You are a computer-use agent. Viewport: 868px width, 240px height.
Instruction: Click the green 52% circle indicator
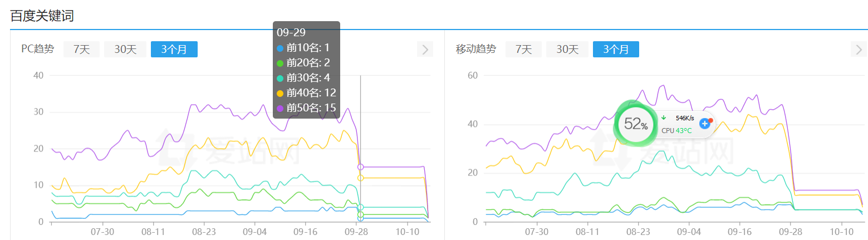click(x=635, y=124)
